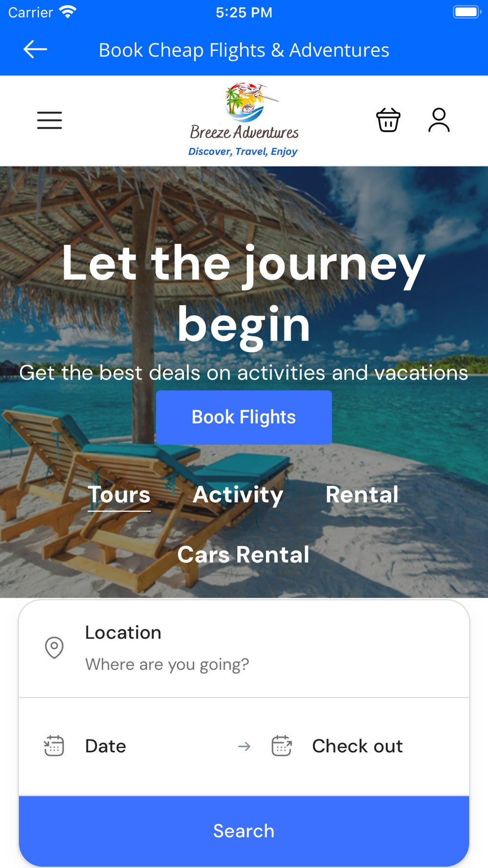Tap the location pin icon
This screenshot has height=868, width=488.
coord(54,648)
